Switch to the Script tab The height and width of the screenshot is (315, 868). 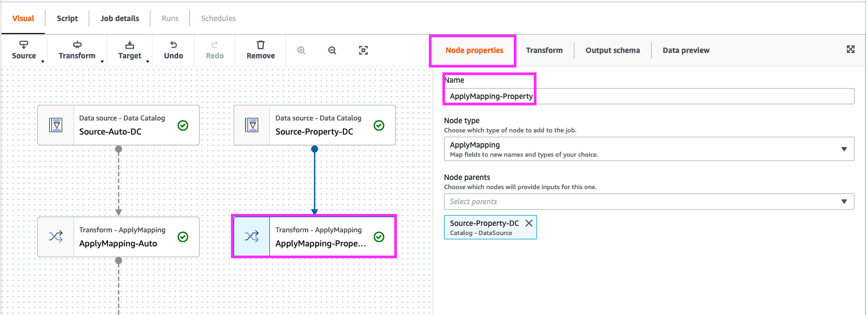[67, 18]
